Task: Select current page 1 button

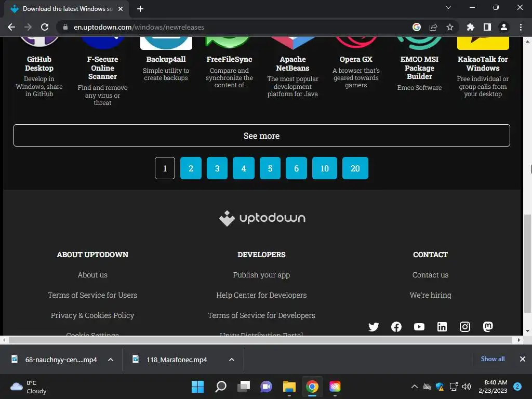Action: coord(165,168)
